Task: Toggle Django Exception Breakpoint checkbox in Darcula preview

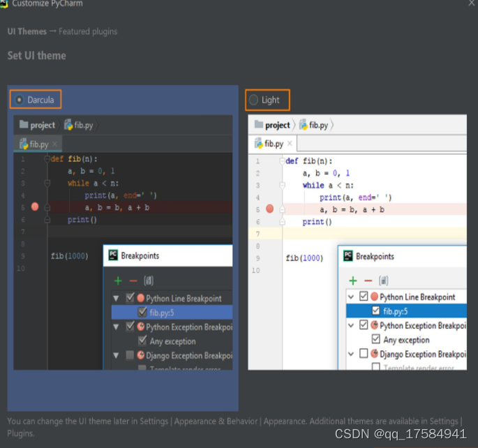Action: coord(130,355)
